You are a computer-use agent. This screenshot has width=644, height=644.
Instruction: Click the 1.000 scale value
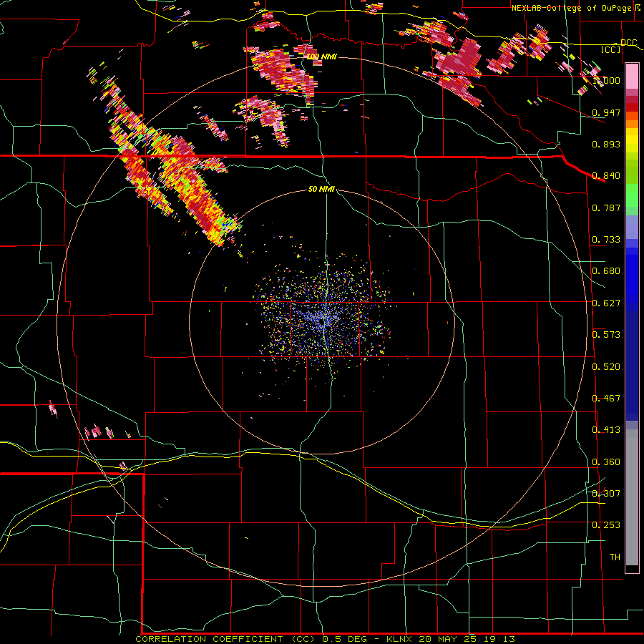(606, 80)
